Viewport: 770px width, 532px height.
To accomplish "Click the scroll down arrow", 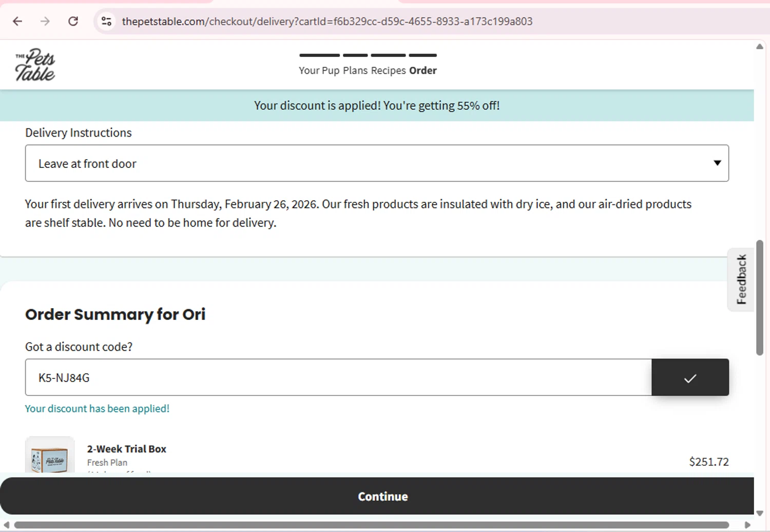I will (x=760, y=513).
